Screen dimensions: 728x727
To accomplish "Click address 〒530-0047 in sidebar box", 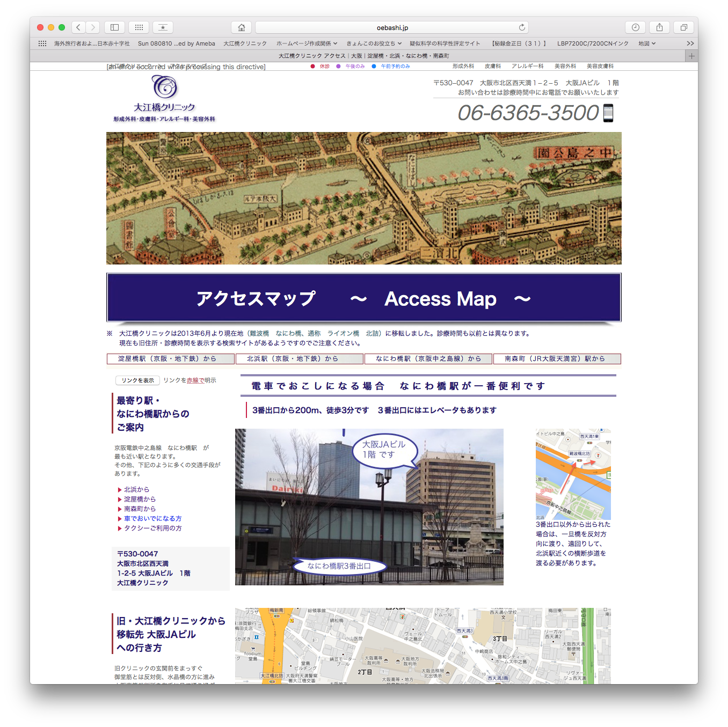I will pos(137,554).
